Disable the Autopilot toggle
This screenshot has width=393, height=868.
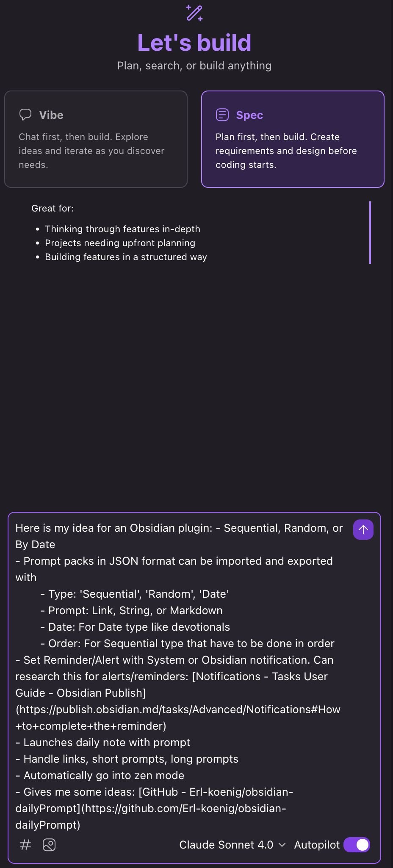[x=357, y=845]
